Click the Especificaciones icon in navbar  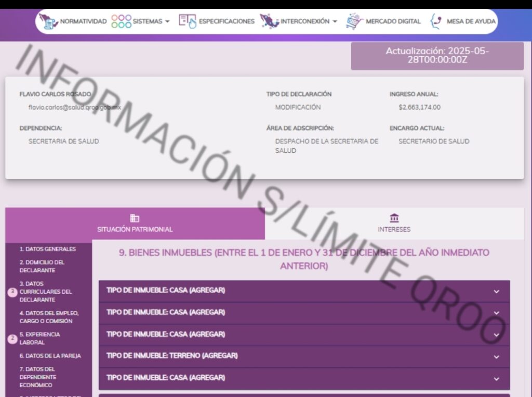tap(188, 21)
